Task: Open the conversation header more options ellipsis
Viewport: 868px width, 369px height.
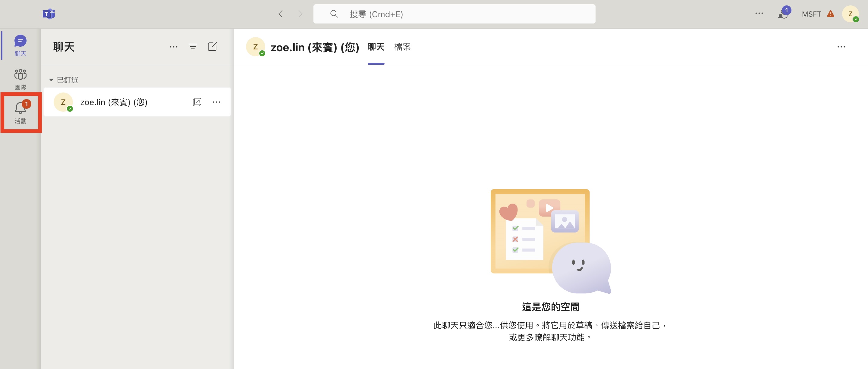Action: [841, 47]
